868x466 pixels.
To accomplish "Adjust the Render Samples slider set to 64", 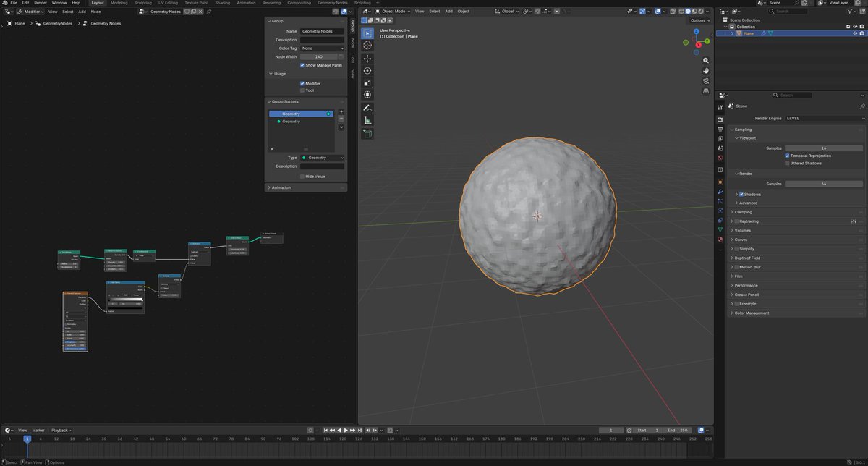I will [x=824, y=184].
